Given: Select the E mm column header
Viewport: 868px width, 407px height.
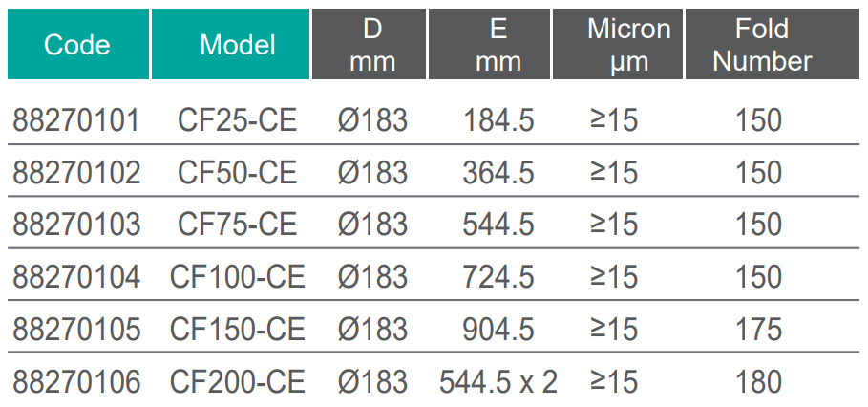Looking at the screenshot, I should (x=498, y=45).
